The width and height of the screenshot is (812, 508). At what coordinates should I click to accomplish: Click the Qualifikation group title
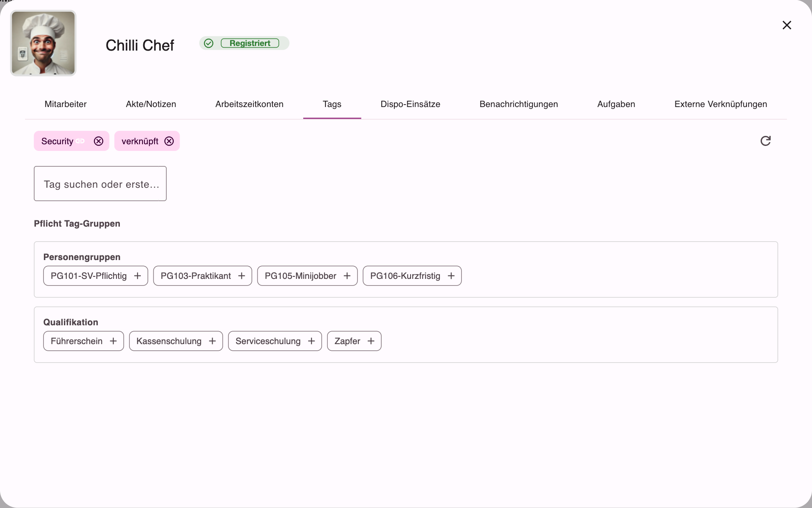71,322
